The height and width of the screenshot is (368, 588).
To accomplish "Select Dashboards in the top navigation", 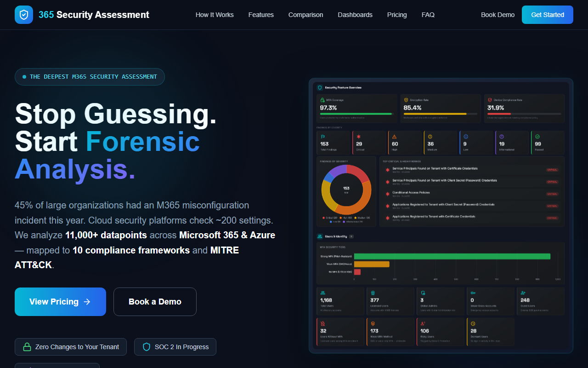I will (355, 15).
